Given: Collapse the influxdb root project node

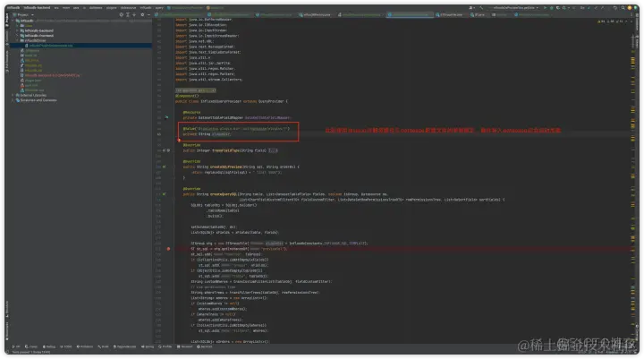Looking at the screenshot, I should (13, 21).
